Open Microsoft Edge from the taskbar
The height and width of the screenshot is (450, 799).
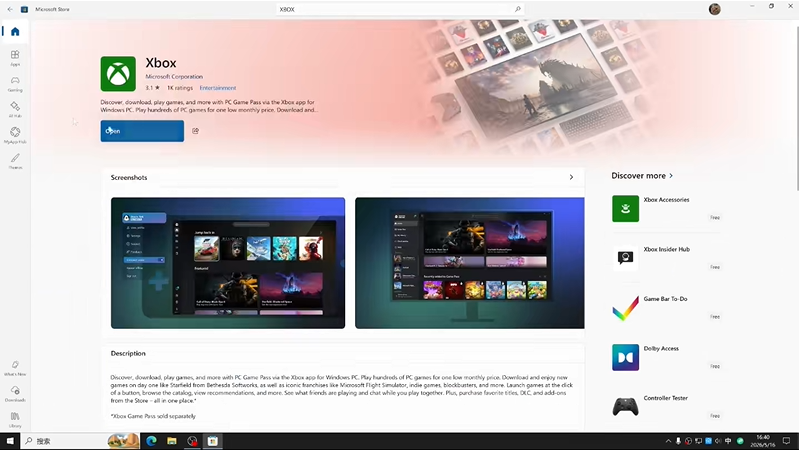coord(151,441)
